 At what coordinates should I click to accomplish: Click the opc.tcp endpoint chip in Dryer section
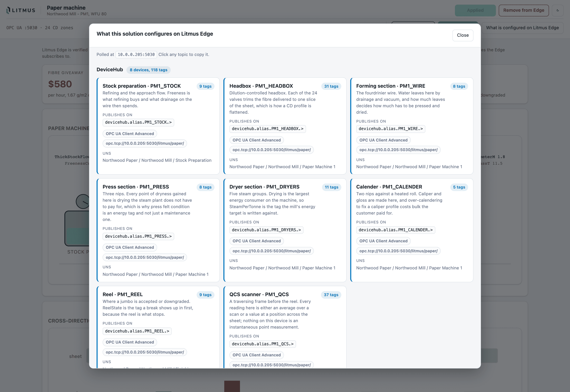pos(271,251)
